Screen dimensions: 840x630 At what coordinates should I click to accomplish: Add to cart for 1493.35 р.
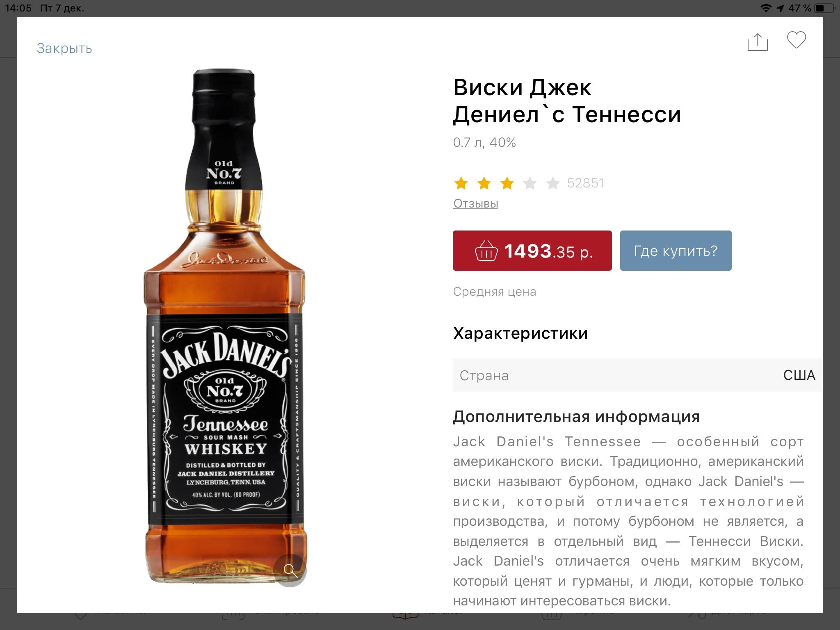532,251
